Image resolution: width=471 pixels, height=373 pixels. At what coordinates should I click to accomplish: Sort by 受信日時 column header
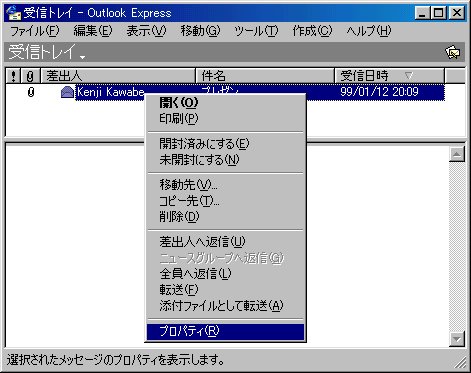[x=390, y=76]
